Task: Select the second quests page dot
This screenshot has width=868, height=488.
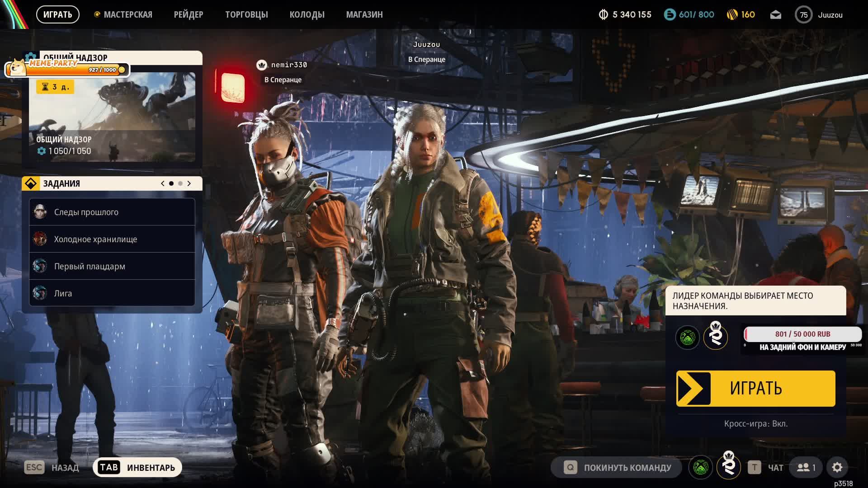Action: click(x=180, y=183)
